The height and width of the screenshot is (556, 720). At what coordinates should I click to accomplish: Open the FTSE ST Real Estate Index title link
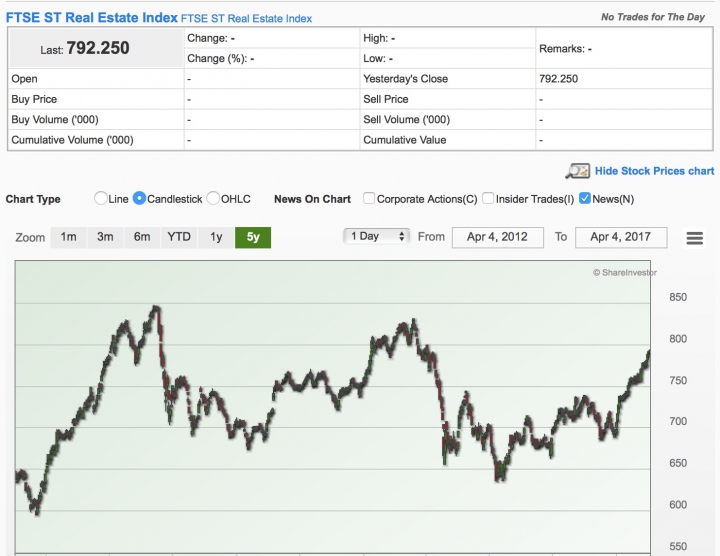[91, 17]
